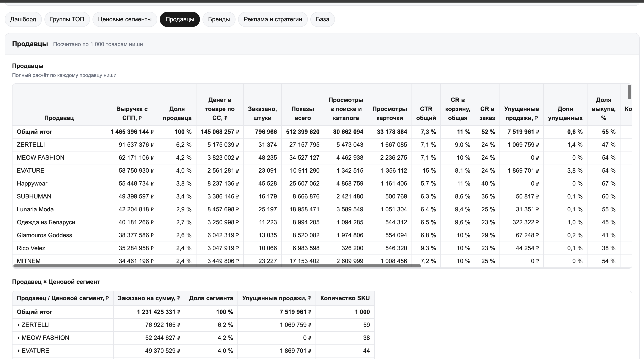
Task: Go to the Бренды tab
Action: pos(219,19)
